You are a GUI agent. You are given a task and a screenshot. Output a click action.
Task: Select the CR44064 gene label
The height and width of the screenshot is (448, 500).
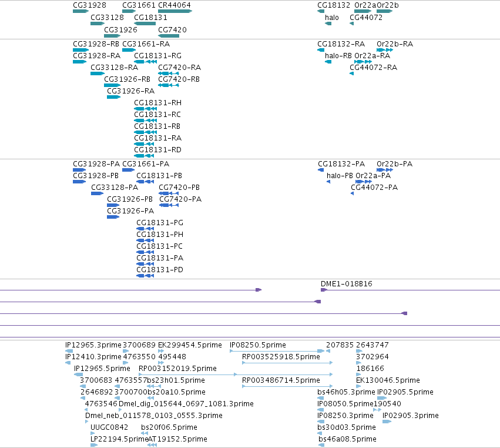tap(175, 5)
